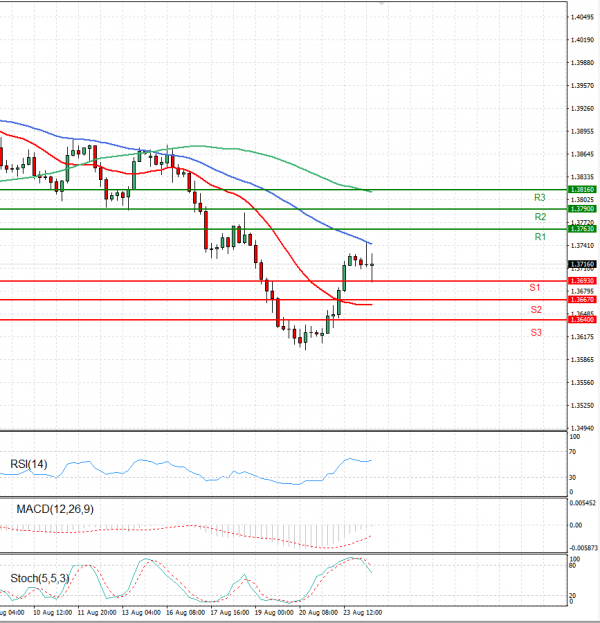Click the S2 support label

tap(536, 310)
